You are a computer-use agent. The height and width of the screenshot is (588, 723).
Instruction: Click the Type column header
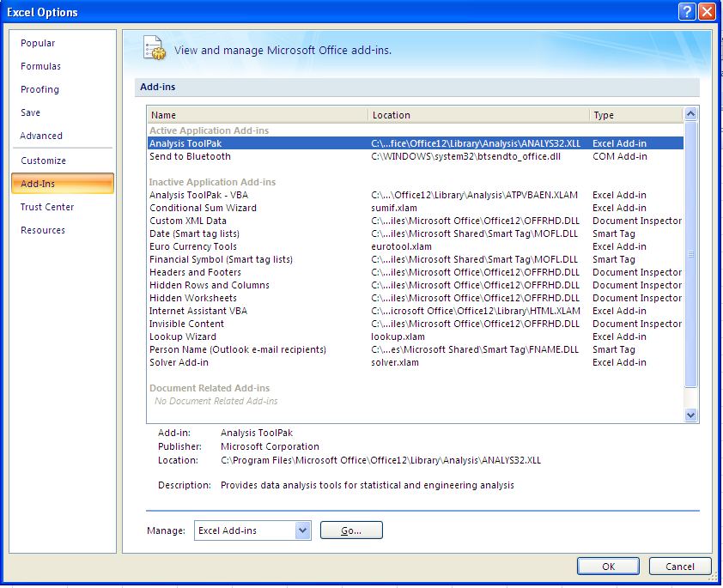635,115
